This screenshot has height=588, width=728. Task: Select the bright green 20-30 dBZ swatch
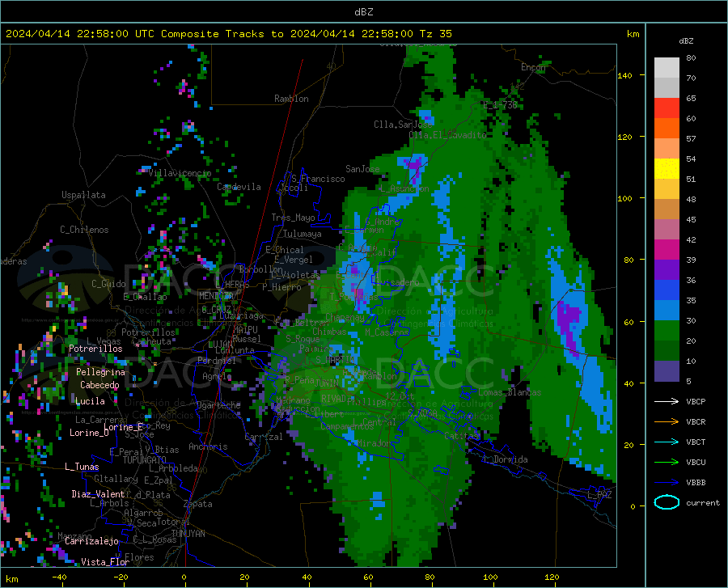click(667, 331)
